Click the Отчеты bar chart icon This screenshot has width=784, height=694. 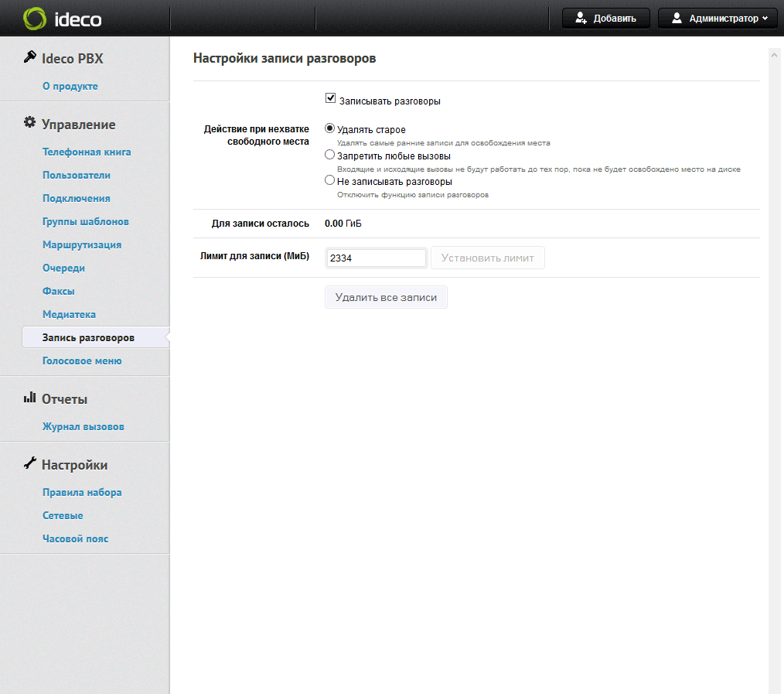pyautogui.click(x=30, y=397)
